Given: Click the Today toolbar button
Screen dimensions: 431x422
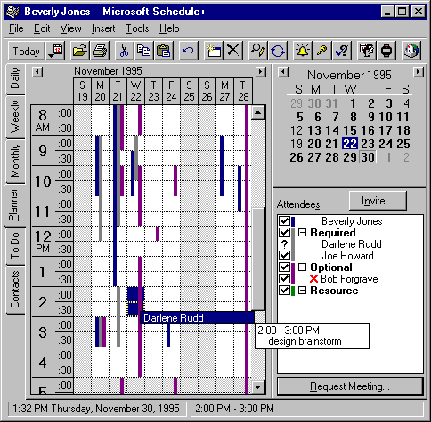Looking at the screenshot, I should [x=26, y=51].
